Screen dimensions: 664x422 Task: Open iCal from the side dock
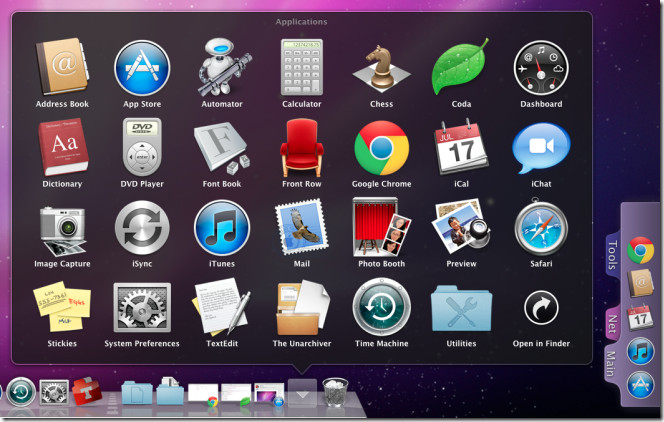[x=640, y=317]
